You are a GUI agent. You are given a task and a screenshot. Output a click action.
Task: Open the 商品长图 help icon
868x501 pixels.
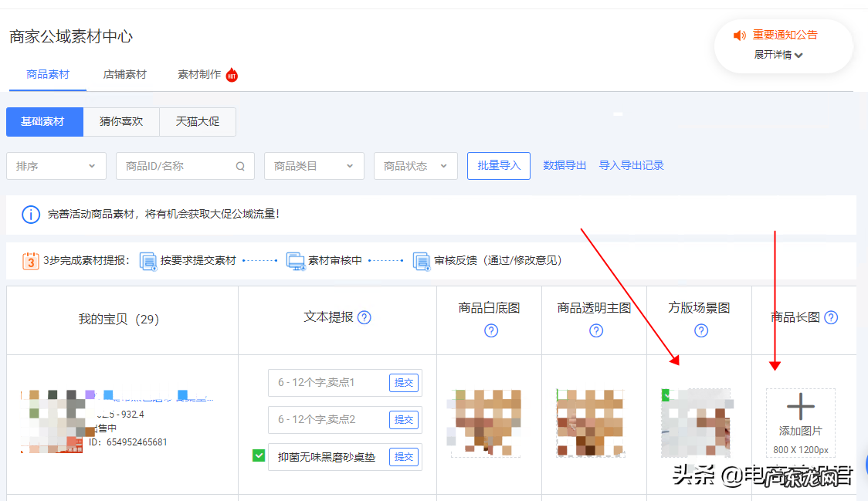[832, 317]
